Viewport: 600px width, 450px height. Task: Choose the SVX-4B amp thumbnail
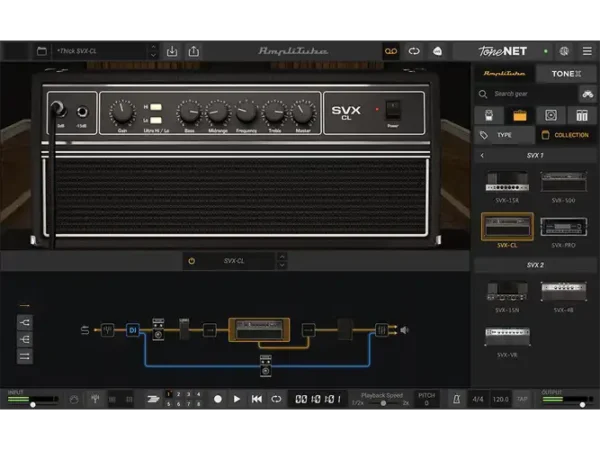point(563,291)
